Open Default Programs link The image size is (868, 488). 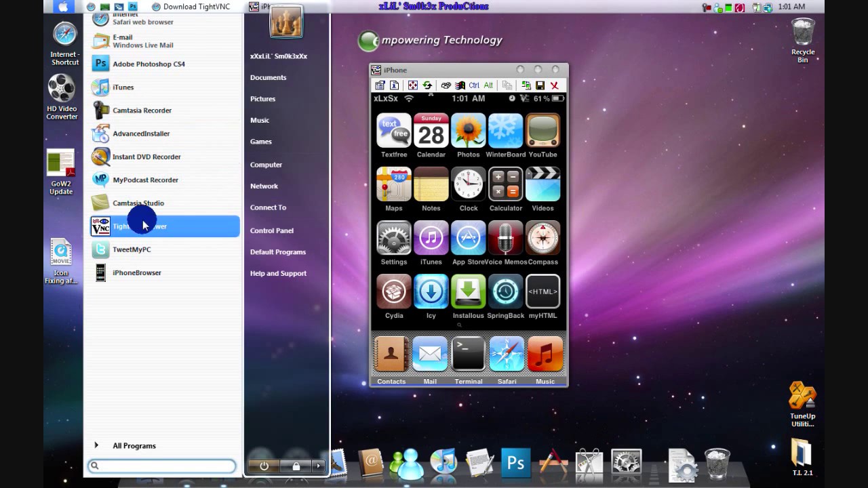[277, 252]
